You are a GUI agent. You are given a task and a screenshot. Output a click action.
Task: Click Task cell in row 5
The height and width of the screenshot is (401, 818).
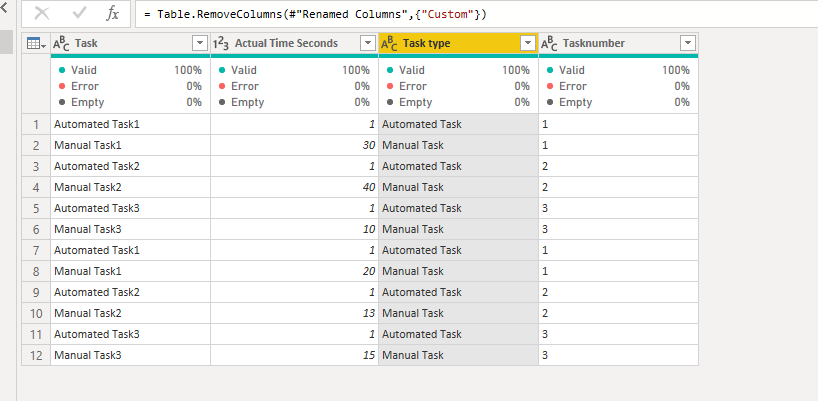pyautogui.click(x=130, y=208)
